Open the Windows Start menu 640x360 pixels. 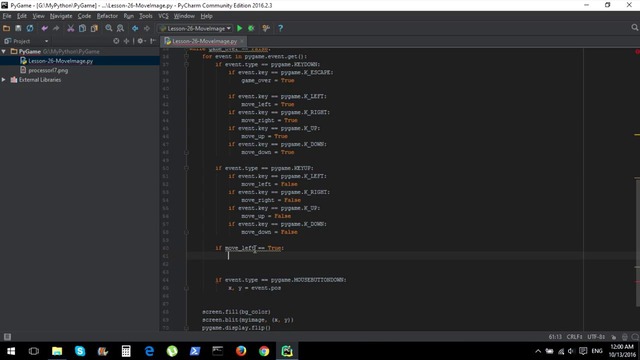pos(11,351)
